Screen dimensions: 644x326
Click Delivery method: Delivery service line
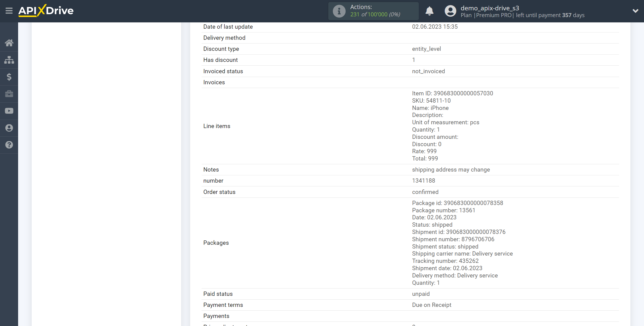coord(455,276)
